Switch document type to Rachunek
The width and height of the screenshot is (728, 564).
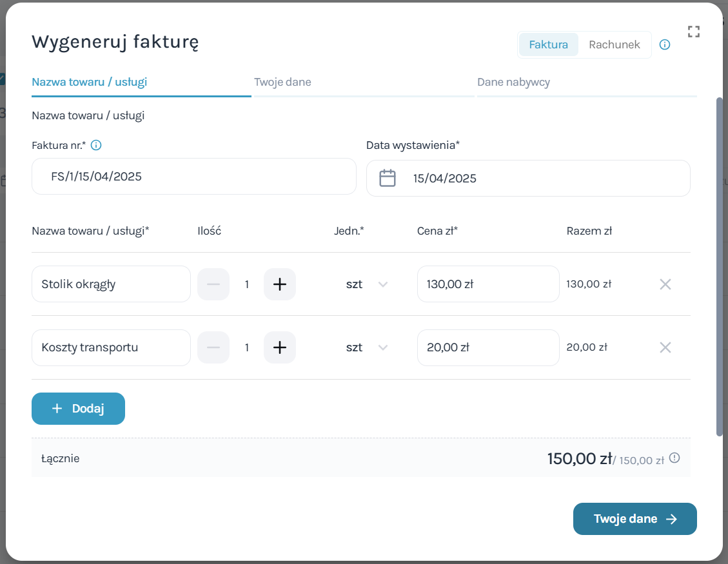(x=615, y=44)
